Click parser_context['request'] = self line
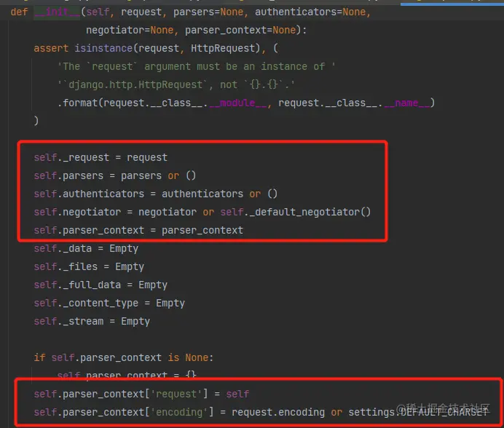 point(141,394)
